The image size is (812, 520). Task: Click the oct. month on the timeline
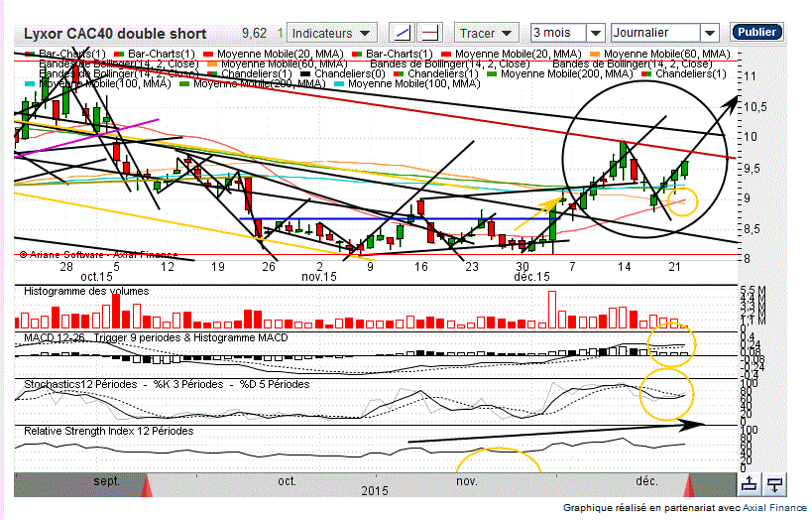(287, 481)
